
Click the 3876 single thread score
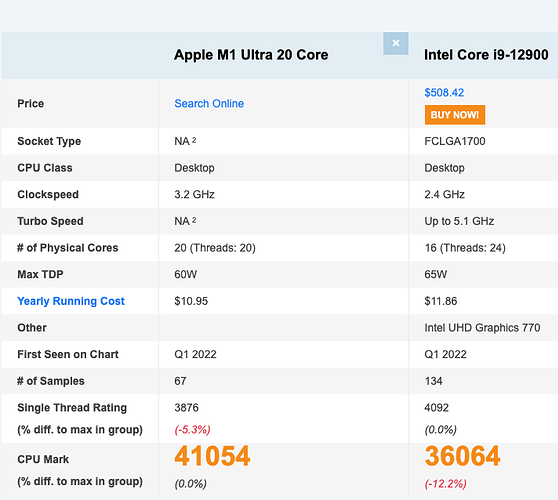click(186, 408)
